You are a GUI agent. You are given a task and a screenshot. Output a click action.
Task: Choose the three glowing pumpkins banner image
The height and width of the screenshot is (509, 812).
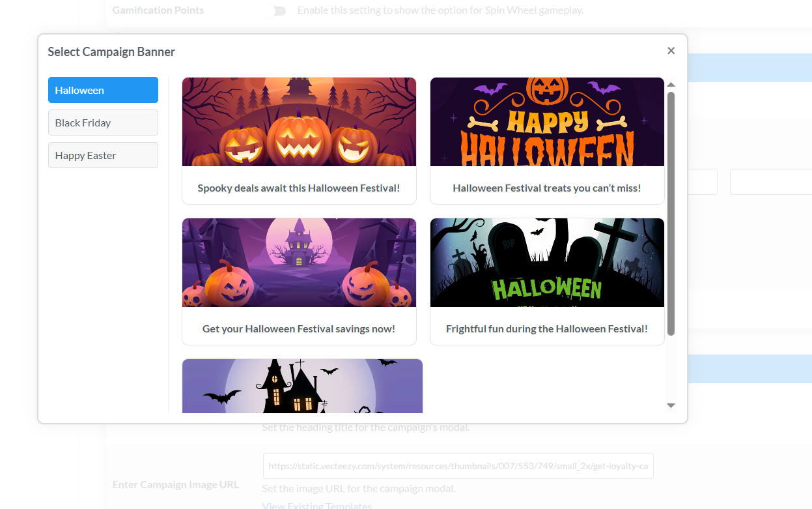[299, 122]
